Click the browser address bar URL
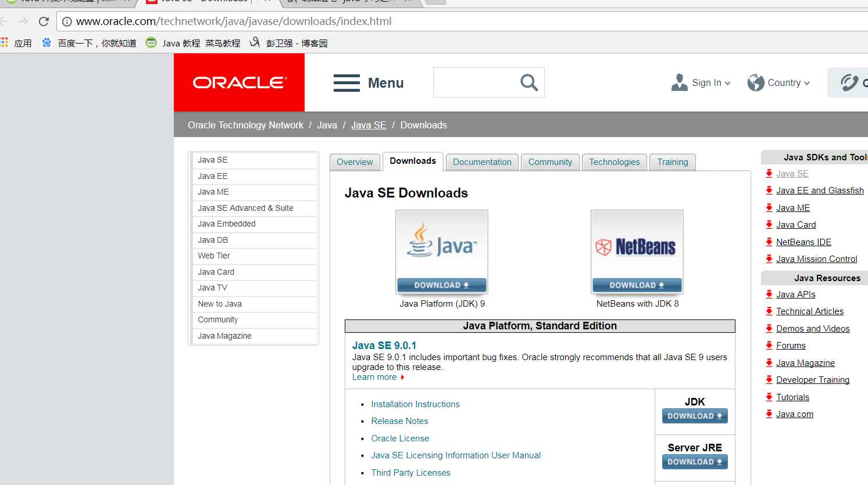 point(234,21)
